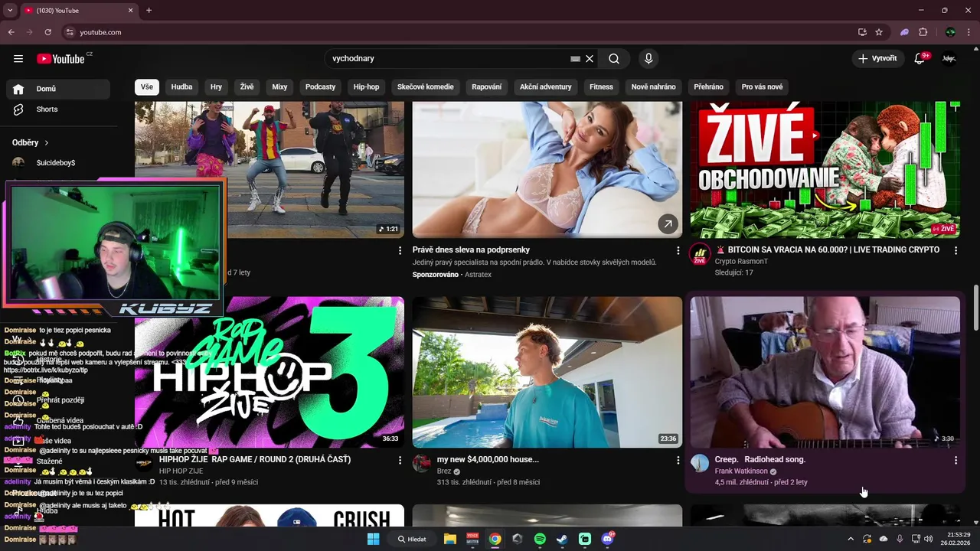
Task: Go back with the browser back arrow
Action: (11, 32)
